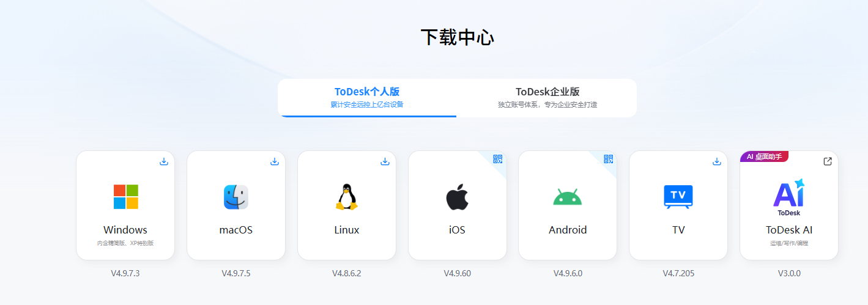Viewport: 868px width, 305px height.
Task: Click the blue TV screen logo
Action: pos(678,197)
